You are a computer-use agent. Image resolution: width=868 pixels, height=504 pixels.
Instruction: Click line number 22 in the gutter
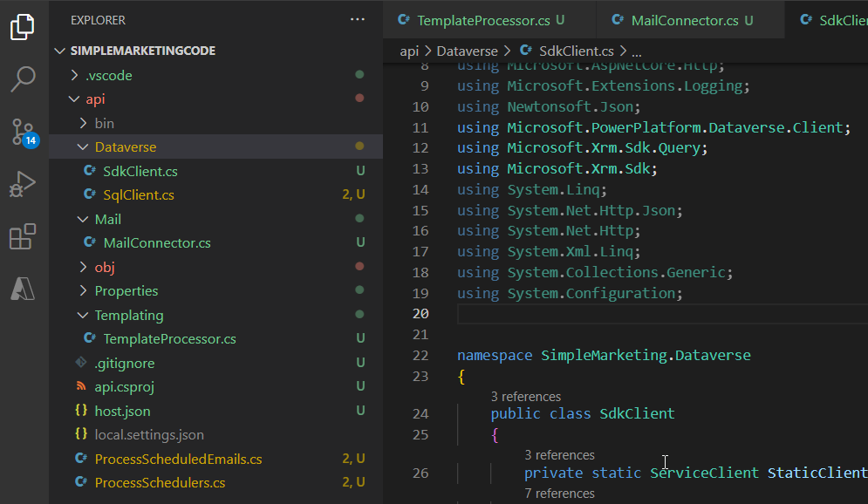420,355
